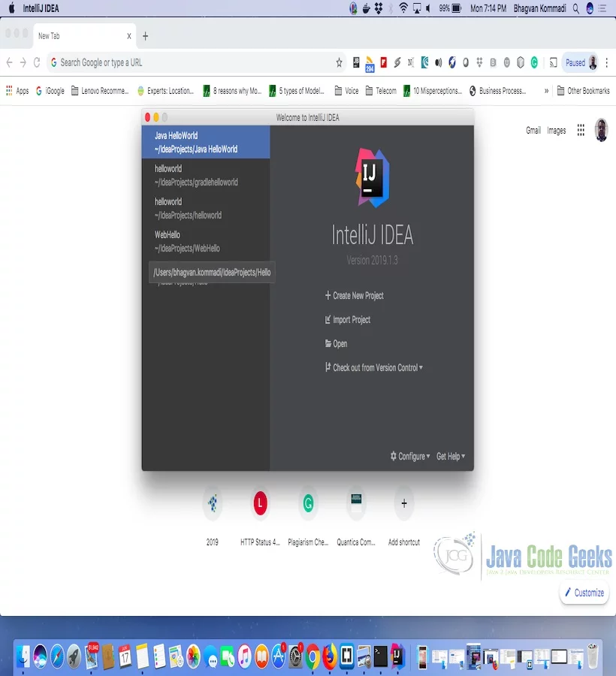The width and height of the screenshot is (616, 676).
Task: Show more bookmarks with the chevron
Action: coord(546,91)
